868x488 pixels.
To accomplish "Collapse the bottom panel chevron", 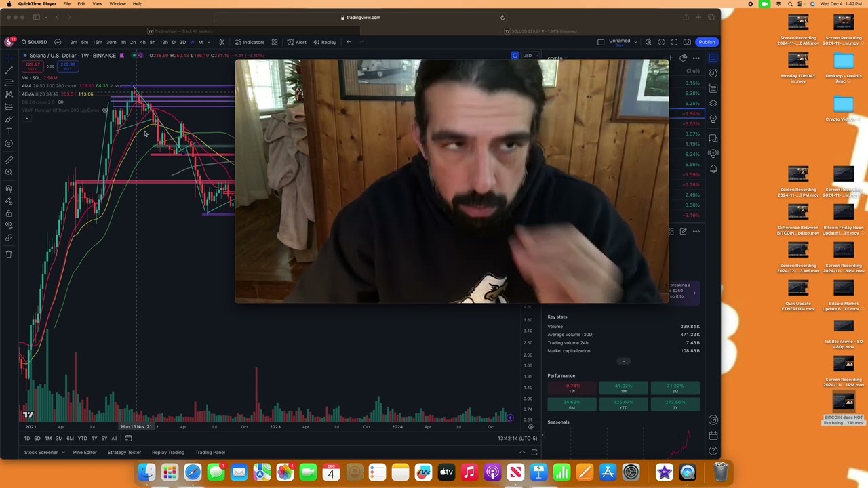I will [522, 452].
